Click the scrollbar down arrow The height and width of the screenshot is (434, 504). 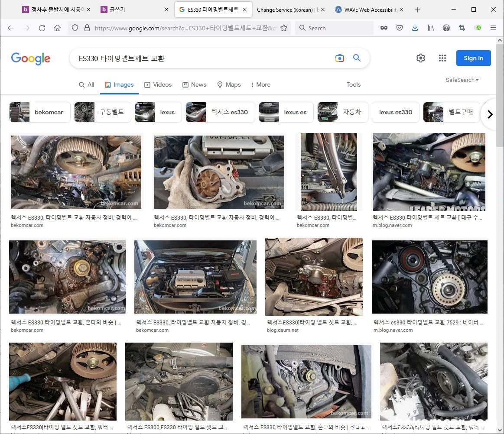500,430
